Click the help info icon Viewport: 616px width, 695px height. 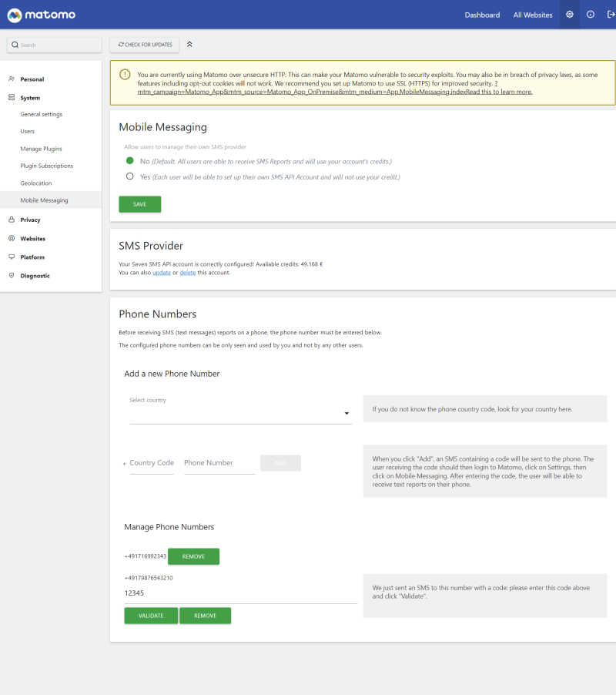coord(590,14)
